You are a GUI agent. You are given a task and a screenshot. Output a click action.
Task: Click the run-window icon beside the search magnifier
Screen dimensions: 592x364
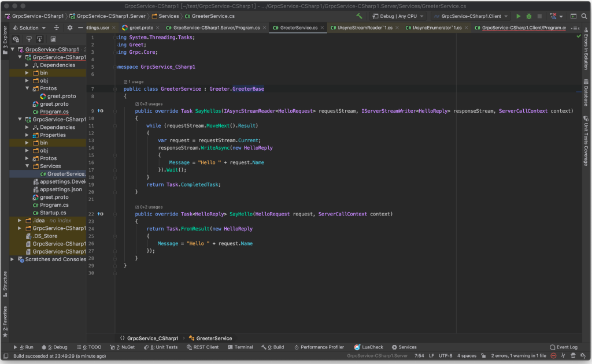pyautogui.click(x=573, y=16)
